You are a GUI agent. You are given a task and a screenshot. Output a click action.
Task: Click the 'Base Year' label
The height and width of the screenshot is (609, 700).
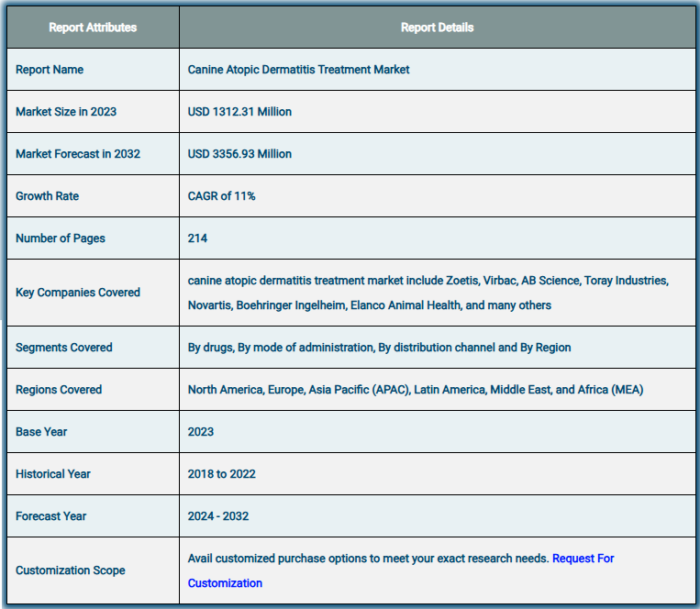tap(41, 432)
